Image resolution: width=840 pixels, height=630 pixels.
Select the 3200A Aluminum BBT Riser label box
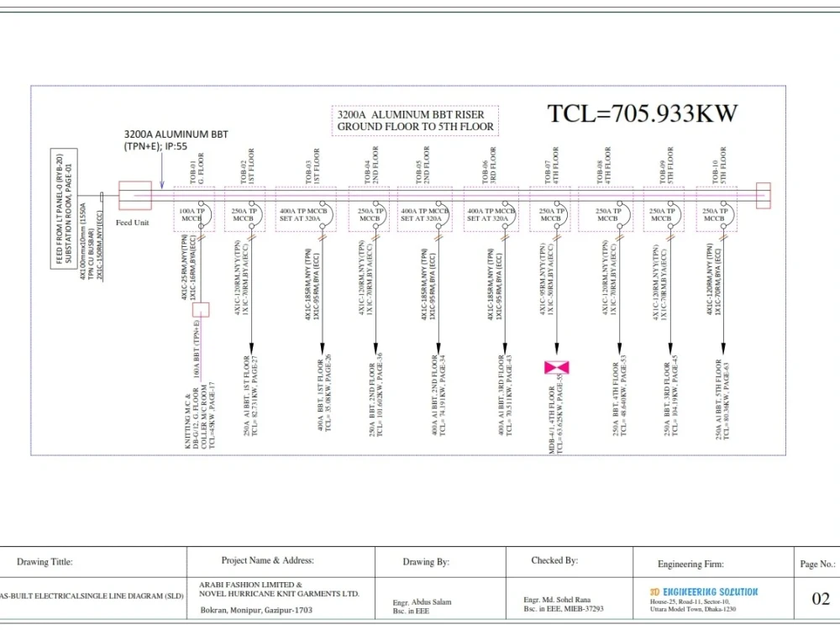pyautogui.click(x=415, y=120)
